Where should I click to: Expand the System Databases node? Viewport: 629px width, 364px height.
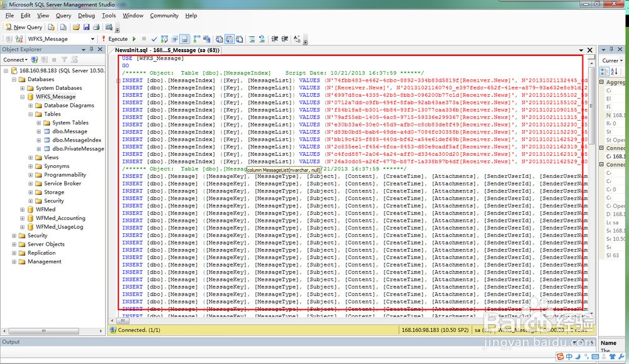[x=23, y=88]
